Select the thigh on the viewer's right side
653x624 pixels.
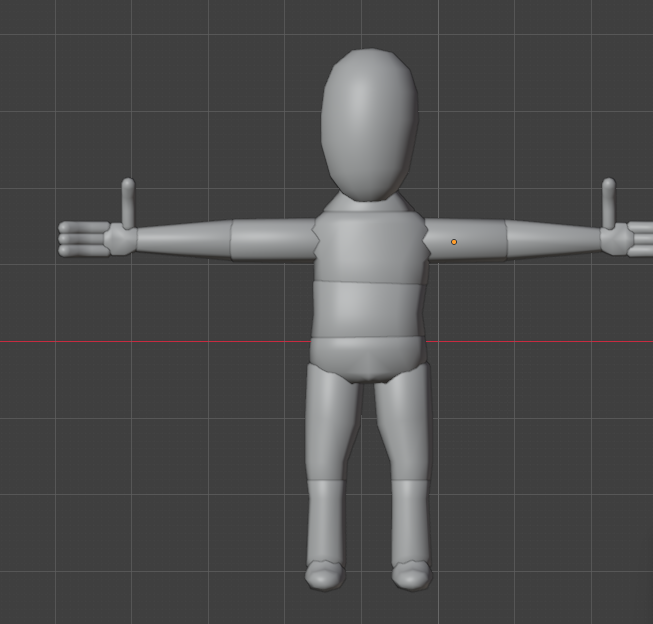(406, 423)
